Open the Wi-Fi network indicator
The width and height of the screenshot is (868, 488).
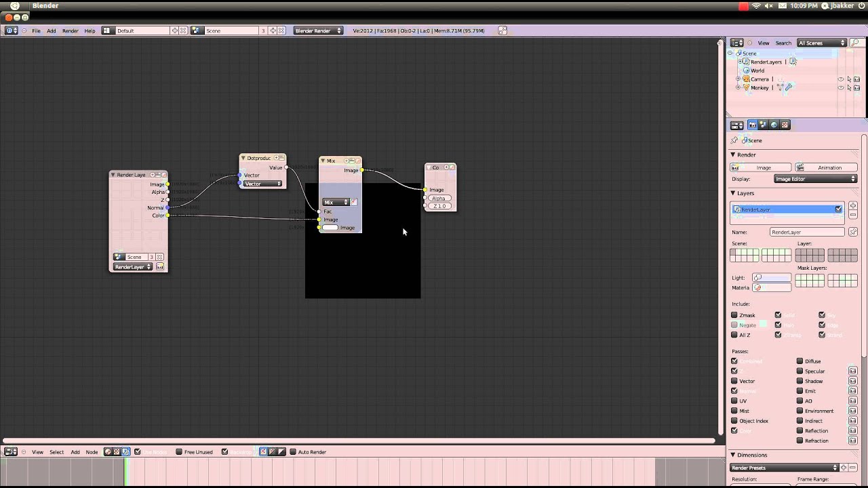pyautogui.click(x=757, y=5)
